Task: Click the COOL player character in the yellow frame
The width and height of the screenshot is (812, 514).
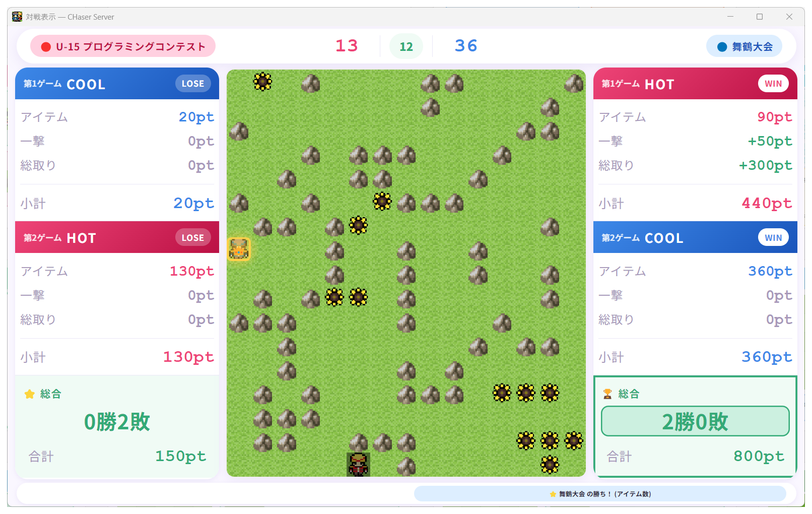Action: click(239, 249)
